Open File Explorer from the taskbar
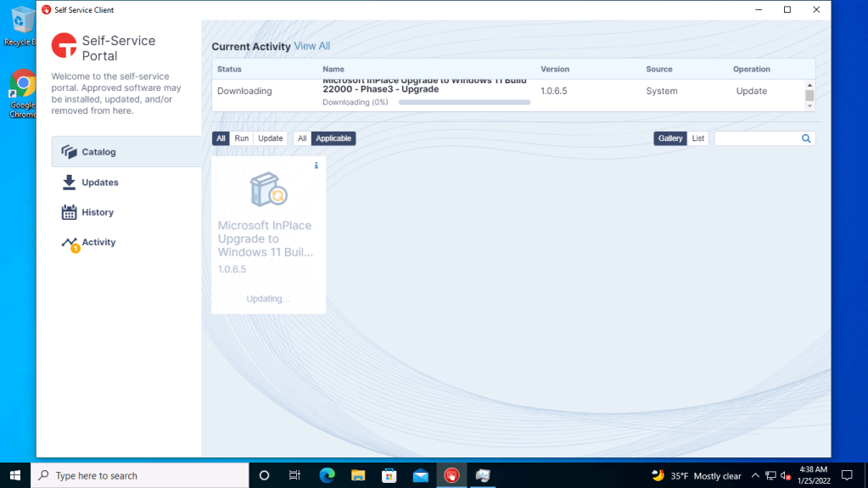 [358, 475]
